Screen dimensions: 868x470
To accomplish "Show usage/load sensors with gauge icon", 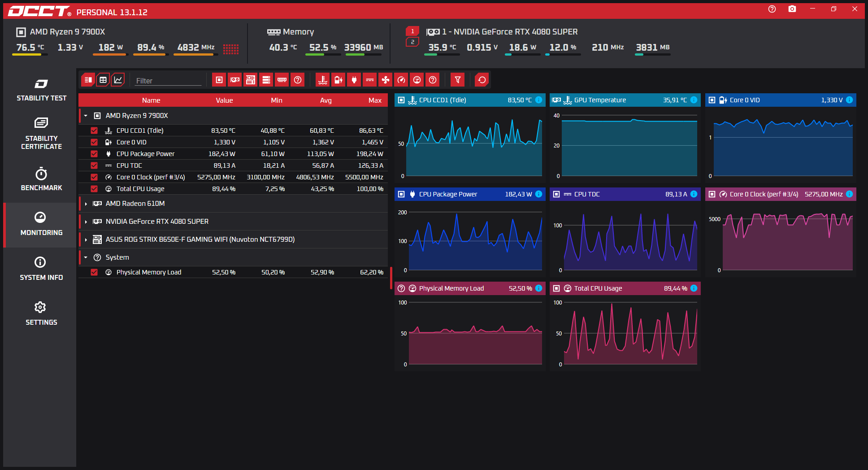I will [417, 80].
